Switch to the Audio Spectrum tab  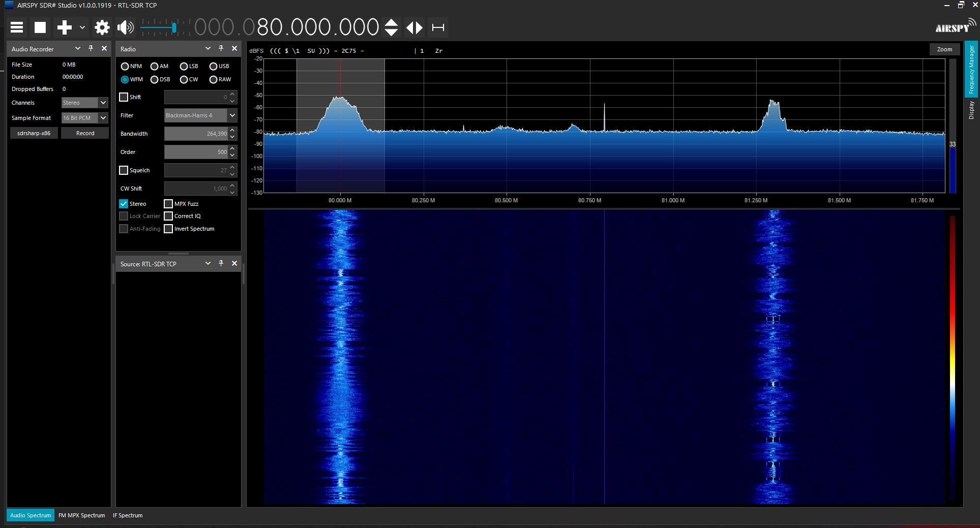[x=31, y=515]
